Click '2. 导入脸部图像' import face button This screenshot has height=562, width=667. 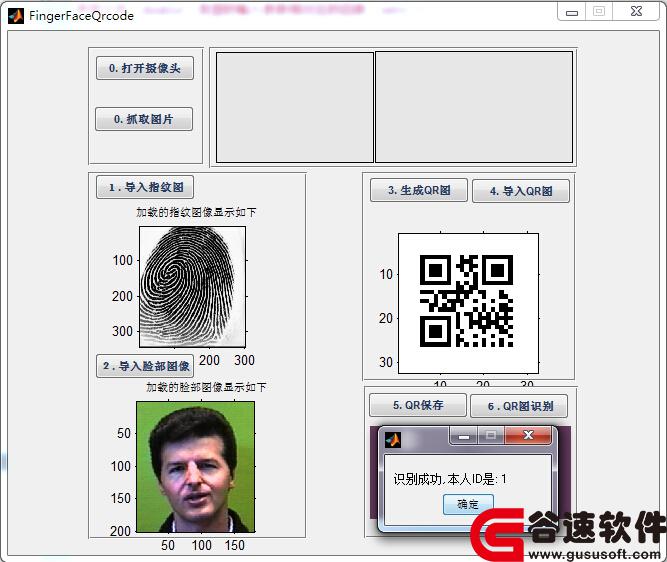[x=145, y=366]
